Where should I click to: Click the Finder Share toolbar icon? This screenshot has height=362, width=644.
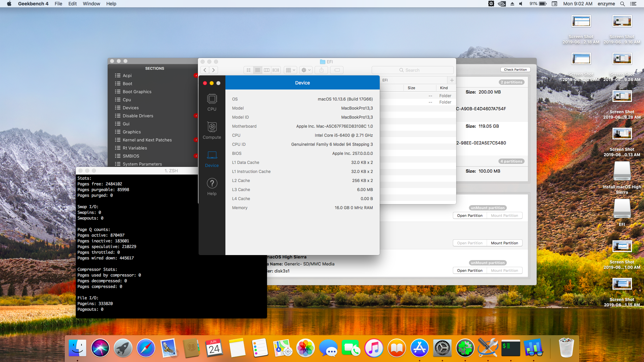click(x=321, y=70)
